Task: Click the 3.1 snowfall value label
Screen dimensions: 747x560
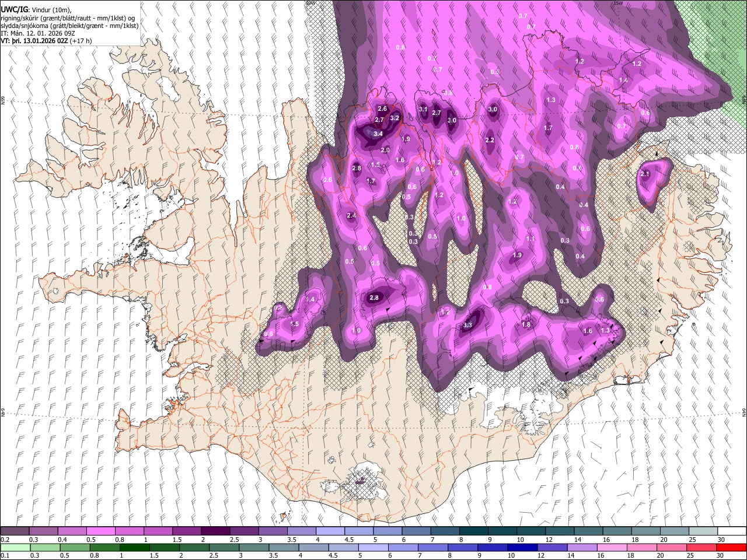Action: coord(424,109)
